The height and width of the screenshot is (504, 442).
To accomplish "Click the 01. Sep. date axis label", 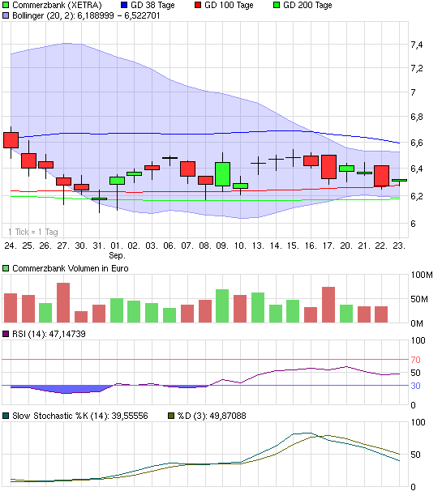I will [x=117, y=250].
